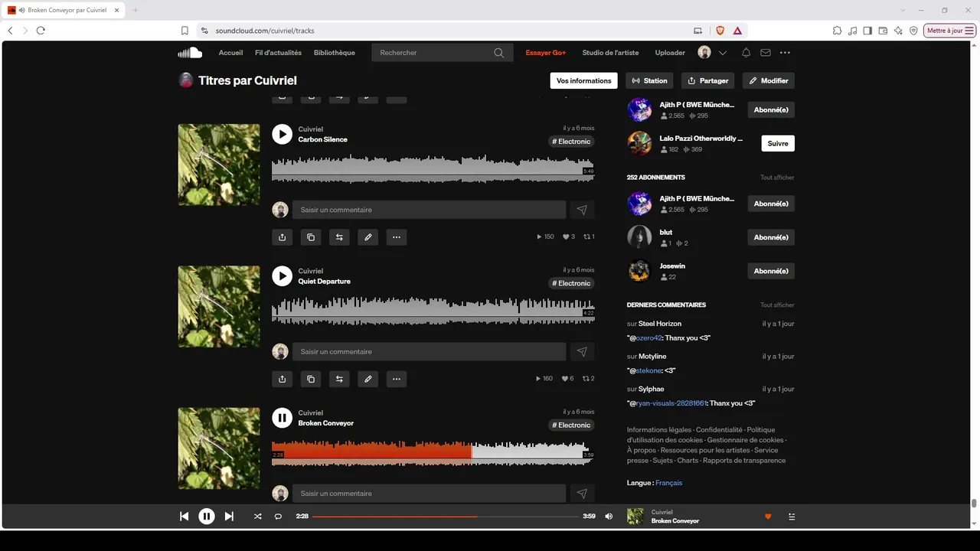This screenshot has height=551, width=980.
Task: Mute the volume in the player bar
Action: [609, 517]
